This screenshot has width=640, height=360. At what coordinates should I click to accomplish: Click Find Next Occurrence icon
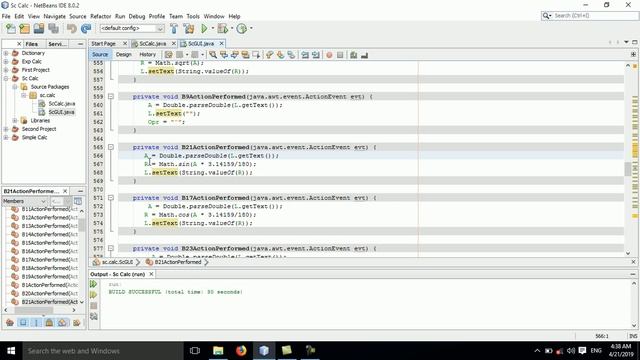tap(234, 55)
